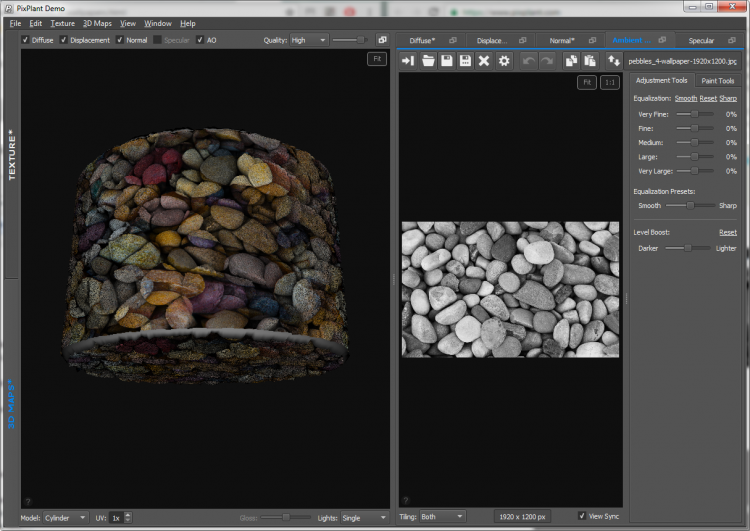Uncheck the Diffuse checkbox
This screenshot has height=531, width=750.
click(25, 40)
